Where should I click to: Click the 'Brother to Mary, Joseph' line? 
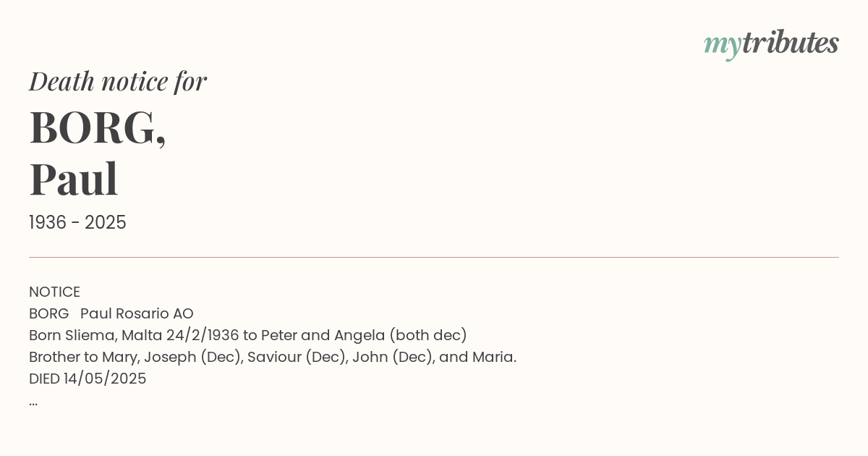point(273,357)
